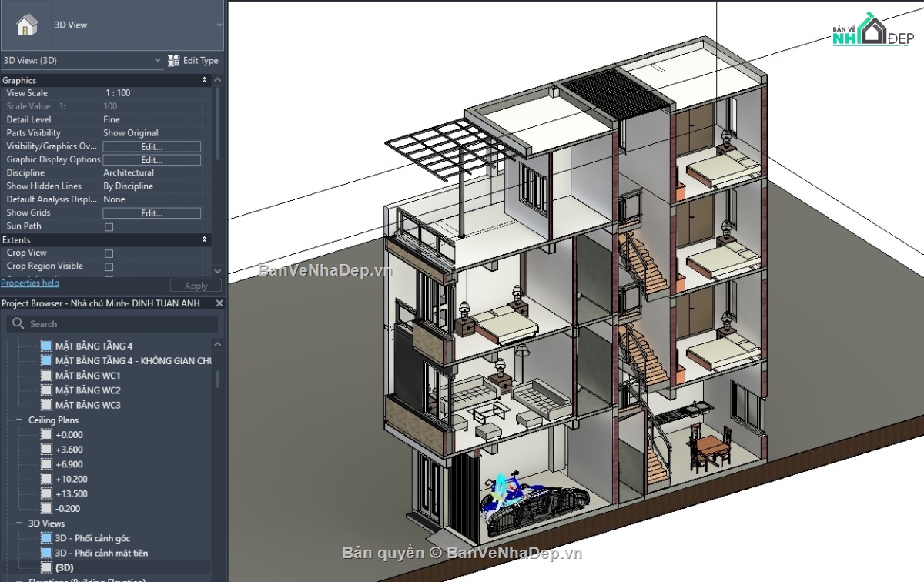The height and width of the screenshot is (582, 924).
Task: Enable the Crop Region Visible checkbox
Action: [x=109, y=266]
